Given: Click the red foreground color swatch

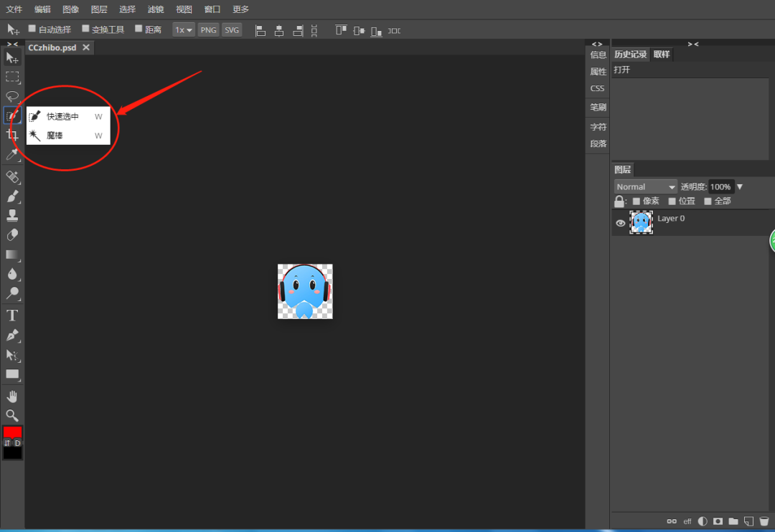Looking at the screenshot, I should click(x=12, y=432).
